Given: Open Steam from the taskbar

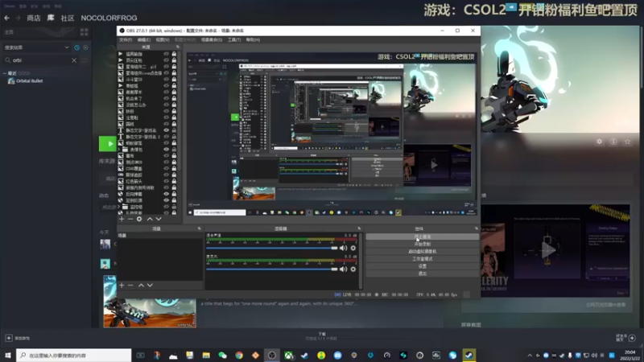Looking at the screenshot, I should 469,356.
